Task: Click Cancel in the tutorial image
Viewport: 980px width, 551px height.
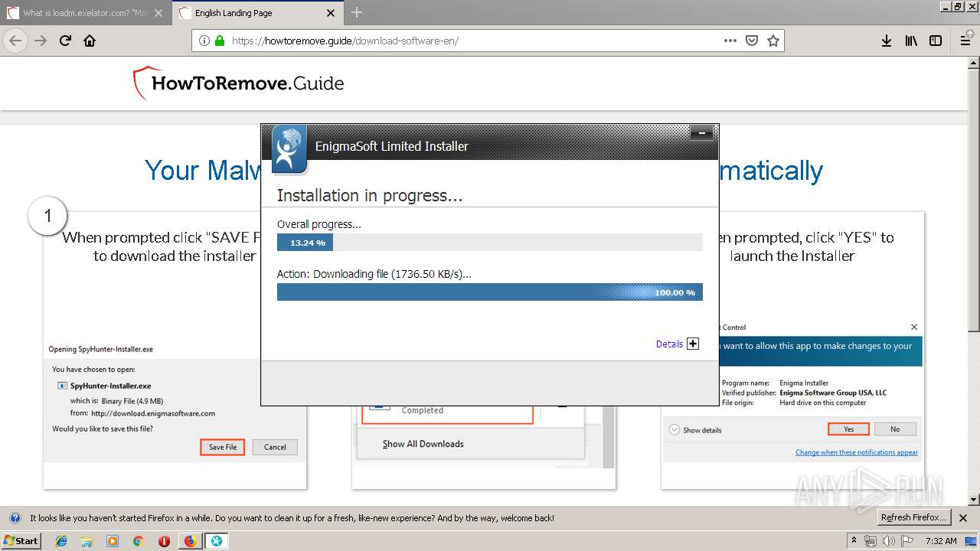Action: 275,447
